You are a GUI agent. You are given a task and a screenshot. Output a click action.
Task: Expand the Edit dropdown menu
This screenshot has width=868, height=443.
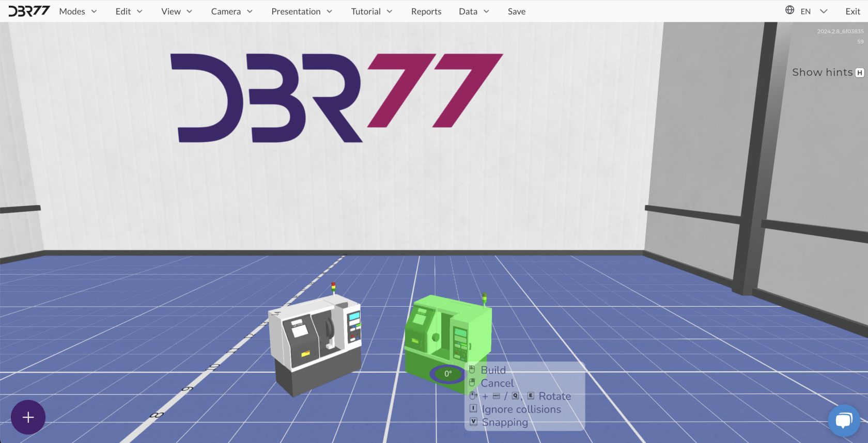click(129, 11)
